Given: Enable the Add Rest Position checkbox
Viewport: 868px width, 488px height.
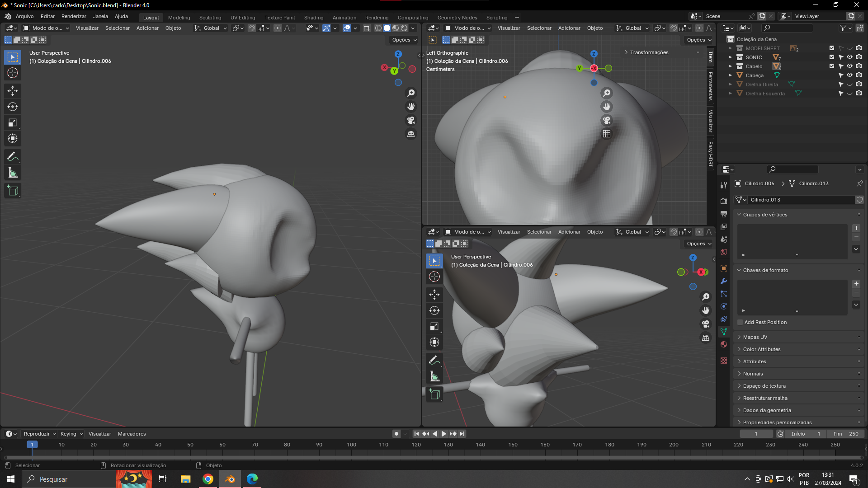Looking at the screenshot, I should click(740, 322).
